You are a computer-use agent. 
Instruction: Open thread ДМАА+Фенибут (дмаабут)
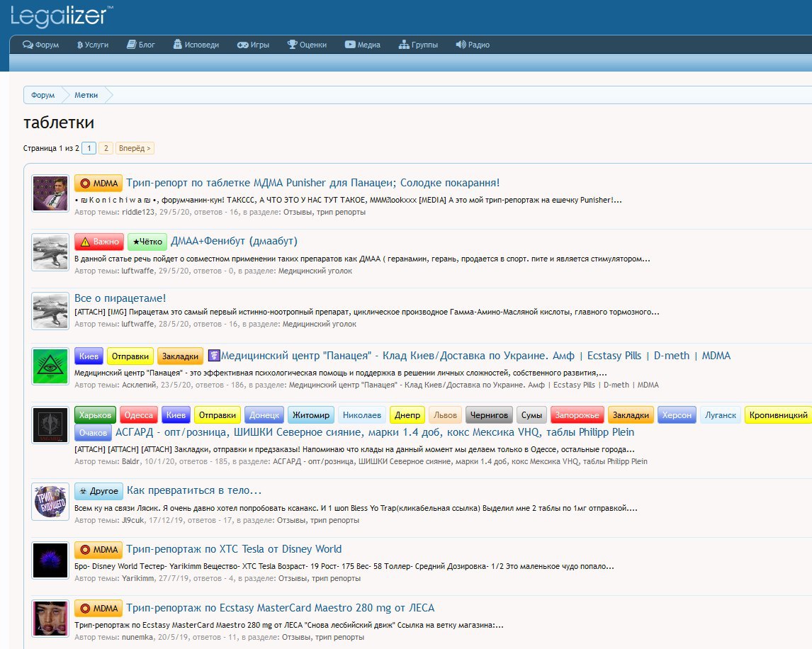click(x=234, y=241)
